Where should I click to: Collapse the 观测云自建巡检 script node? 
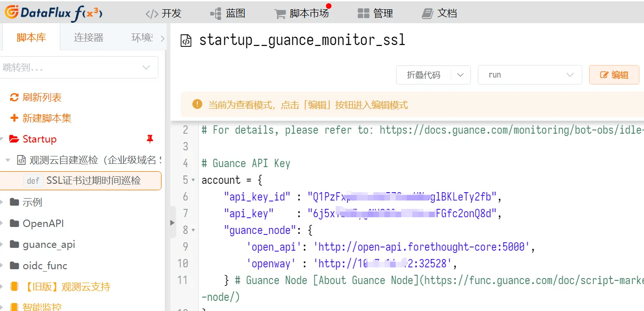pos(7,160)
